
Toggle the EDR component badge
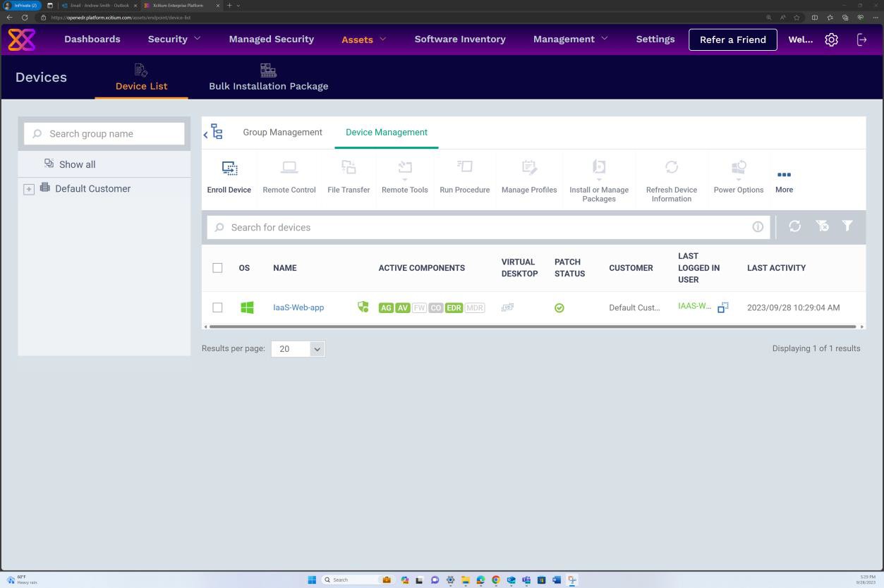pyautogui.click(x=453, y=307)
